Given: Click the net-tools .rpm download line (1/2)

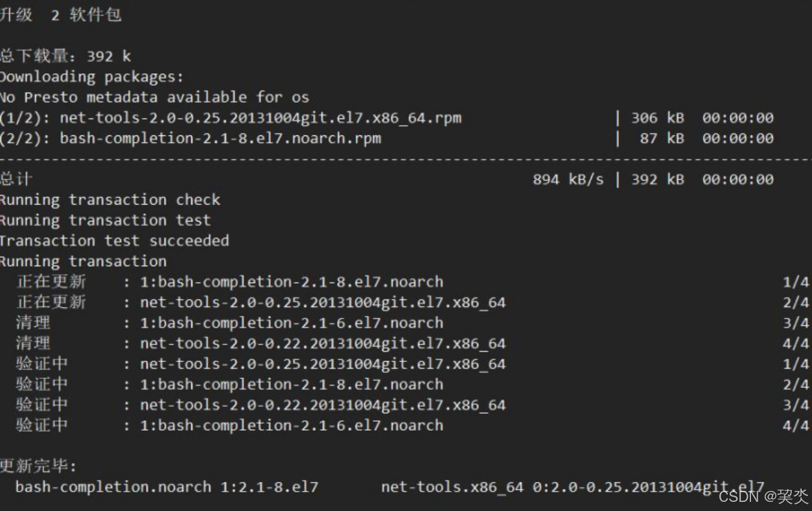Looking at the screenshot, I should point(230,119).
